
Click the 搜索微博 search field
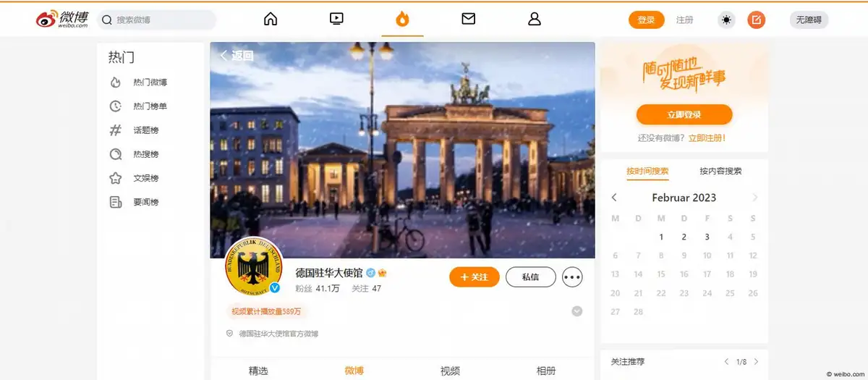click(156, 20)
